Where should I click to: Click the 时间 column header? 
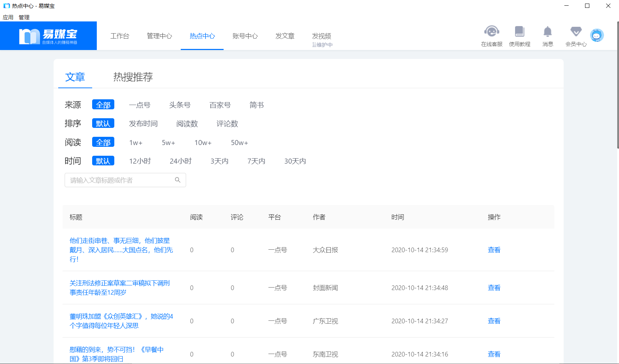(x=398, y=217)
